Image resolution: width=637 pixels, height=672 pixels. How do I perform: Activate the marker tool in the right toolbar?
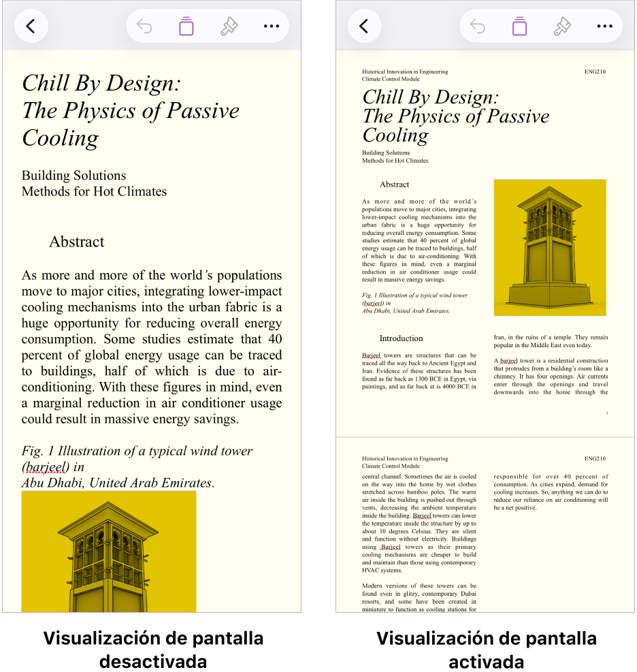519,25
